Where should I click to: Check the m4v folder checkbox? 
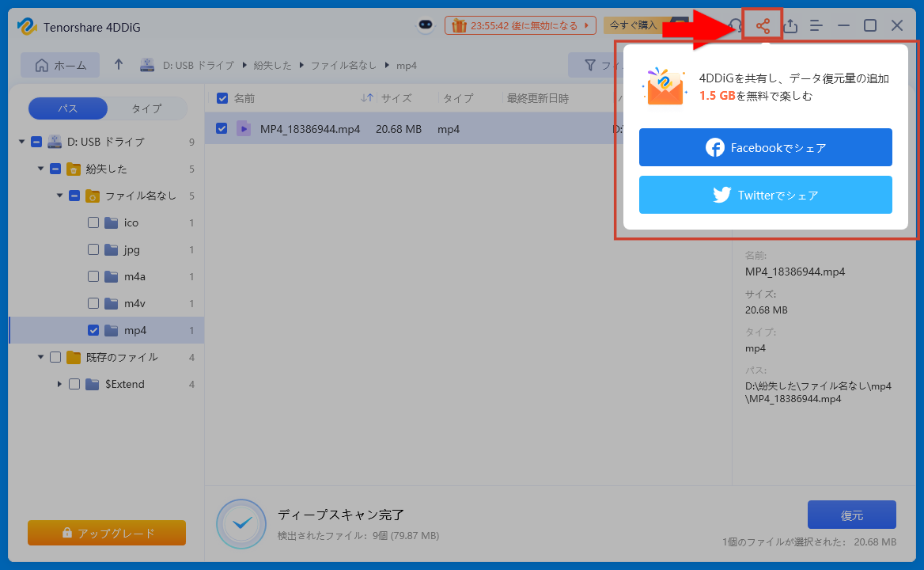click(x=93, y=303)
